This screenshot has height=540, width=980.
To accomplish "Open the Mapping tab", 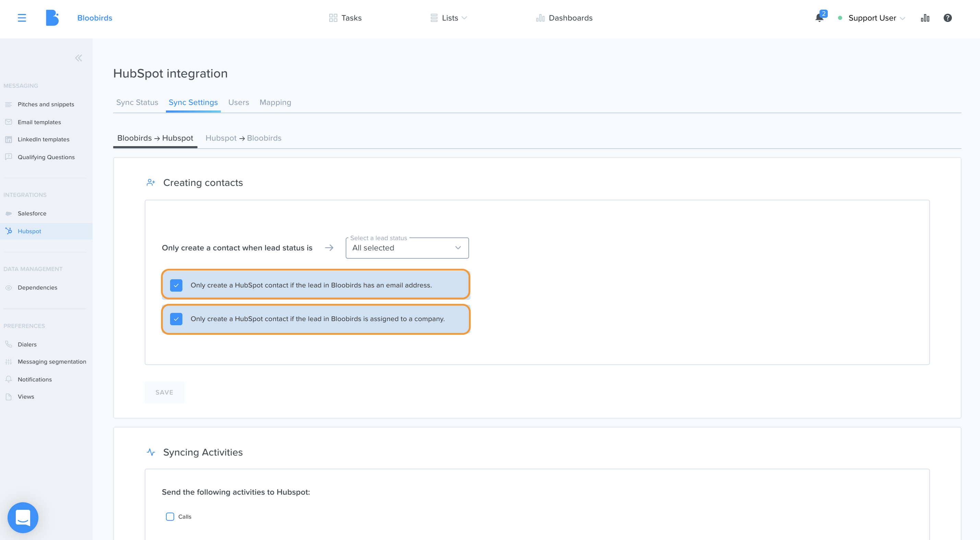I will point(275,102).
